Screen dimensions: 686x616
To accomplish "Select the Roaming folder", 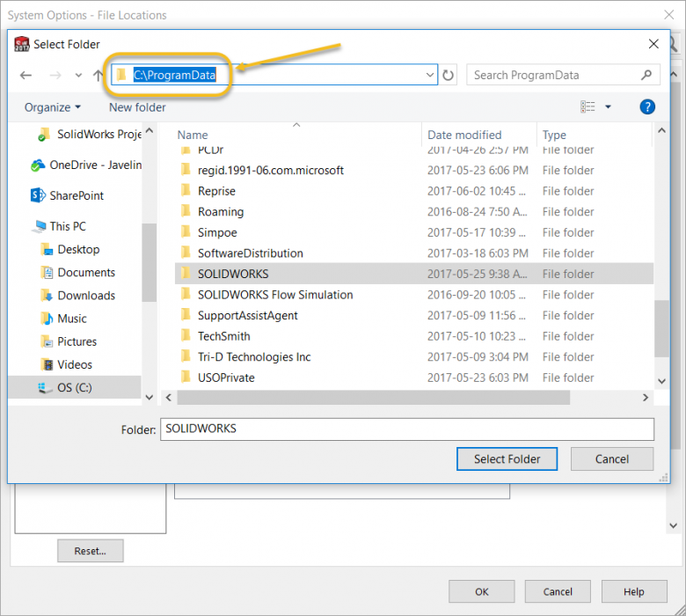I will pos(414,211).
